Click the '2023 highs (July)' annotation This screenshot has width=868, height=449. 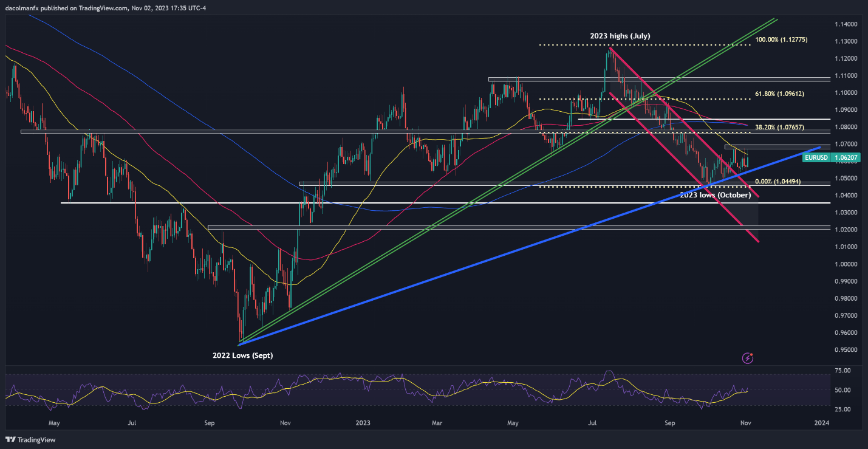(620, 36)
